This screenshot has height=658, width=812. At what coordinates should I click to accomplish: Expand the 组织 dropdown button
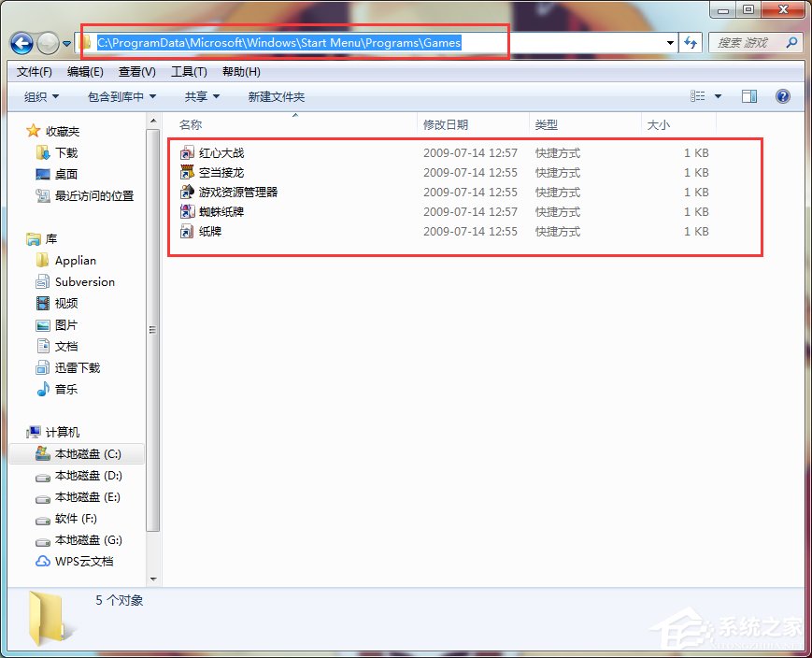[41, 96]
